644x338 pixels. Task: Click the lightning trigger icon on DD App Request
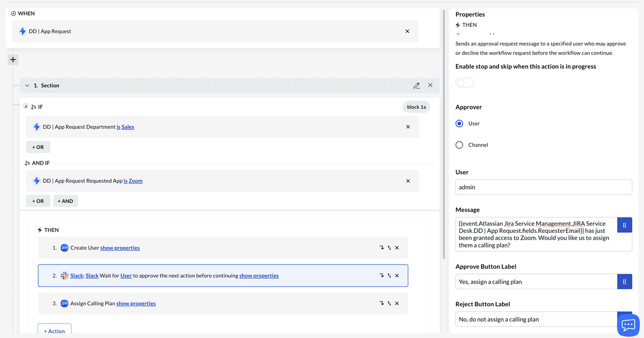tap(23, 31)
